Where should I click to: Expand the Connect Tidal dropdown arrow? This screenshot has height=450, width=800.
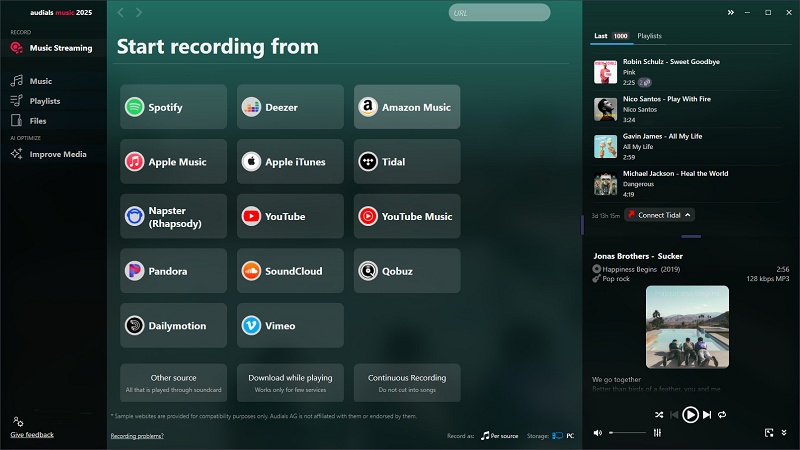tap(687, 215)
